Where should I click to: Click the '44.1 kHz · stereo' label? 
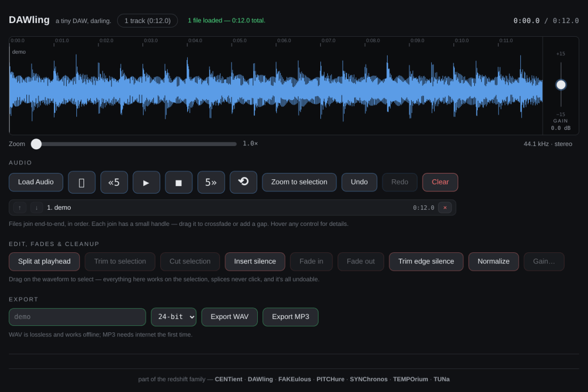coord(548,144)
